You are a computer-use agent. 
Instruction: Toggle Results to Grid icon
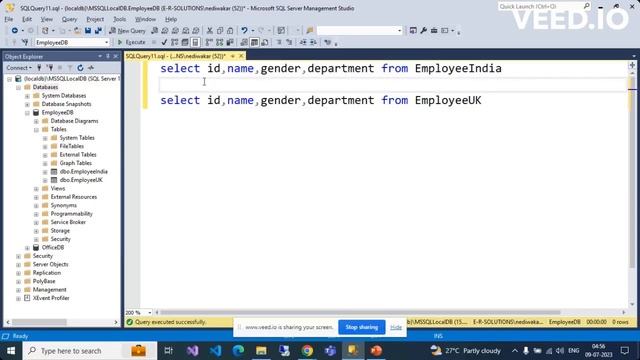254,42
